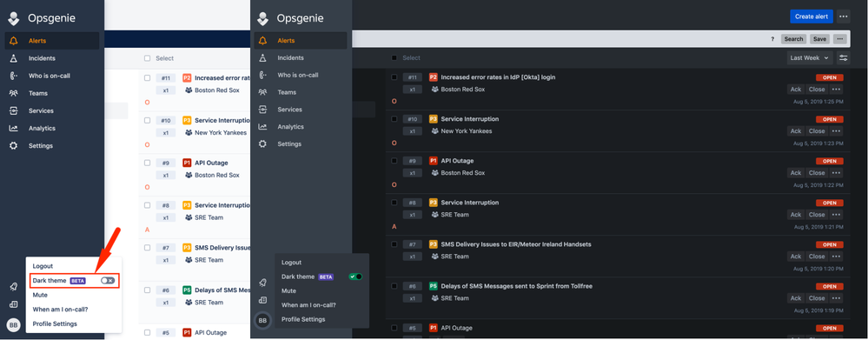Click the #9 alert ID tag in the dark alert list

click(x=413, y=161)
